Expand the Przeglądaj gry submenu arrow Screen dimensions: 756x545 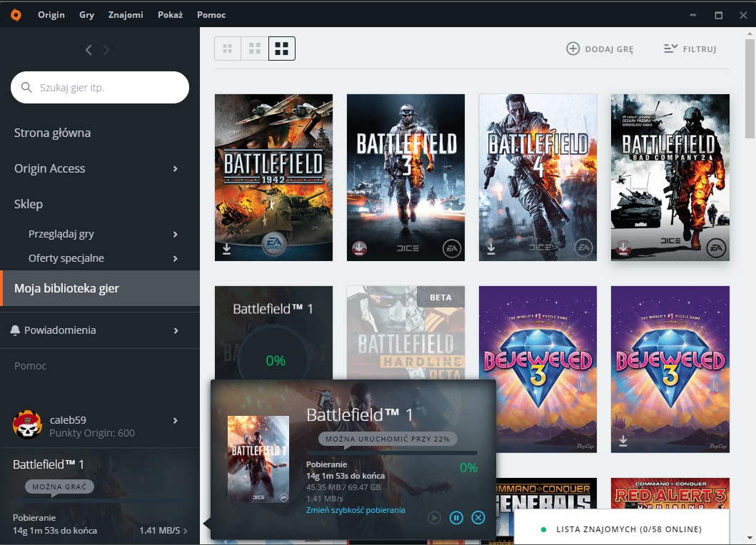click(x=176, y=234)
